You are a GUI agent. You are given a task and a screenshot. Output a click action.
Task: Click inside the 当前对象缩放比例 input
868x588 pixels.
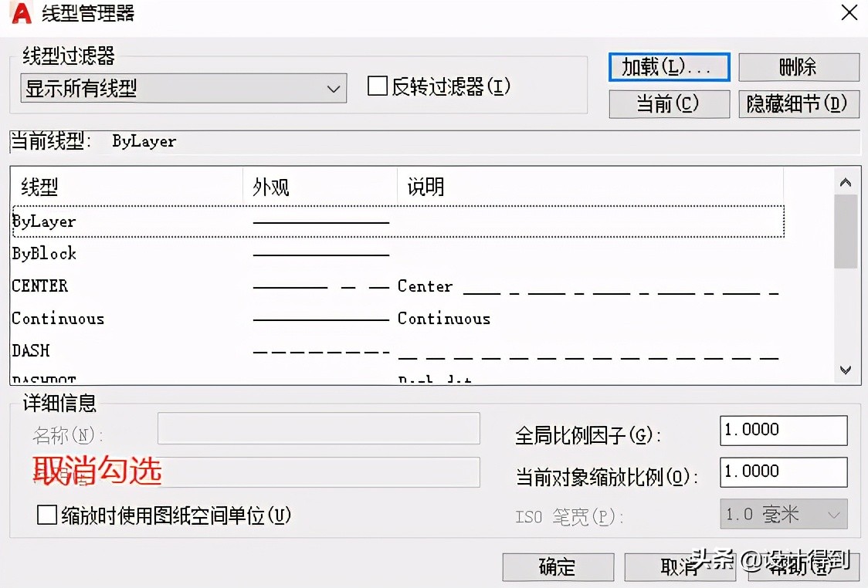[x=782, y=471]
